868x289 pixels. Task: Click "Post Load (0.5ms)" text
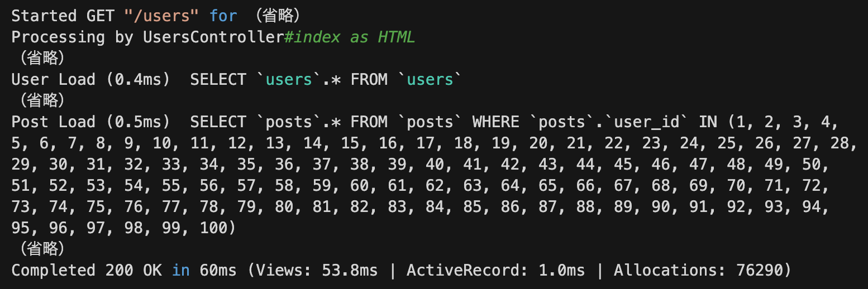click(90, 122)
